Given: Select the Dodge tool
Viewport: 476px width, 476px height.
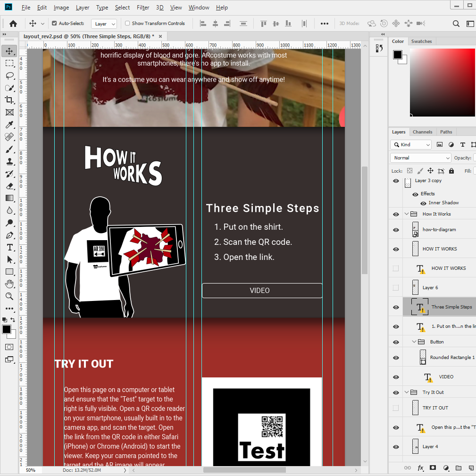Looking at the screenshot, I should click(x=9, y=223).
